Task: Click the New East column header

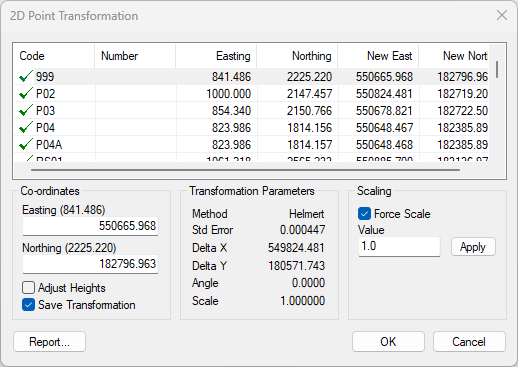Action: click(378, 56)
